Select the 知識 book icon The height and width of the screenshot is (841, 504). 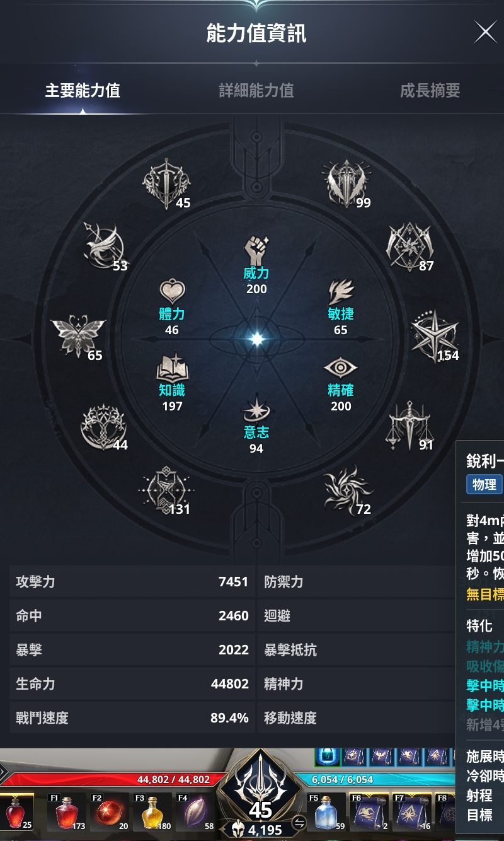click(171, 368)
